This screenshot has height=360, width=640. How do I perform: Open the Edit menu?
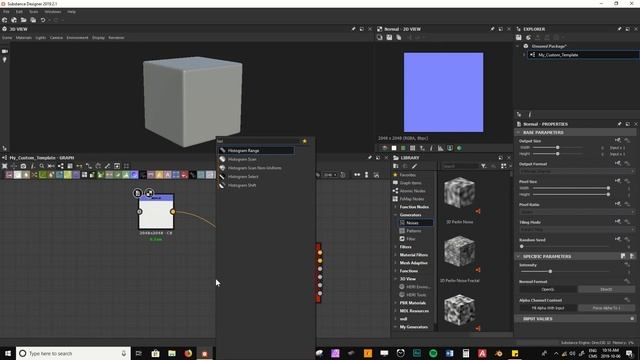click(x=19, y=12)
